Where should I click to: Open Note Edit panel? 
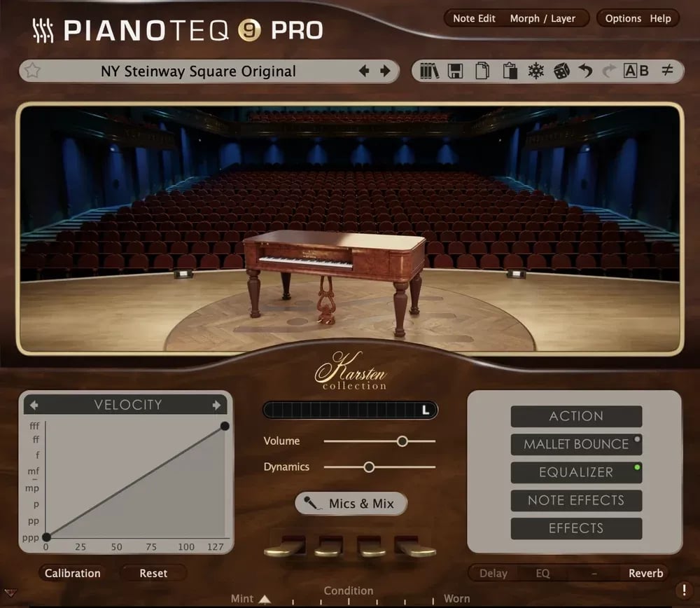coord(474,18)
